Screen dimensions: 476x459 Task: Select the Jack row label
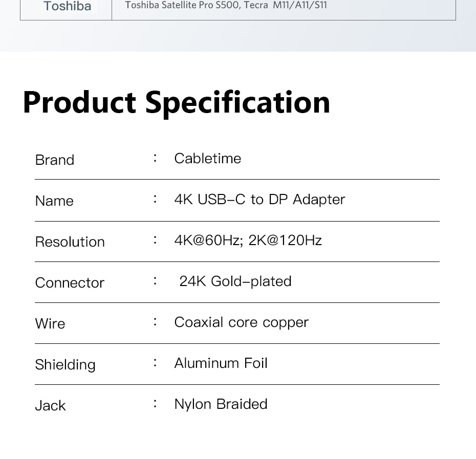point(50,406)
